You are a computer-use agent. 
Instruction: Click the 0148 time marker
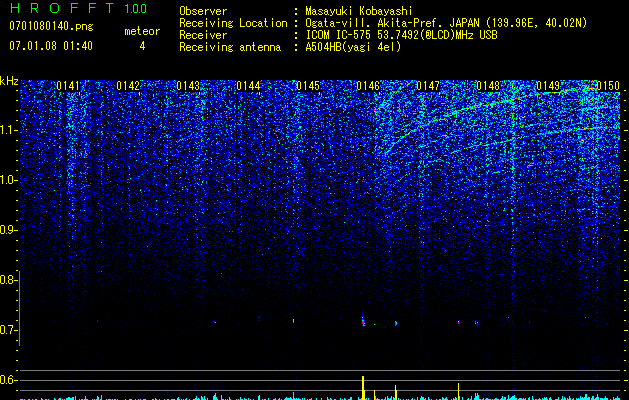(x=488, y=86)
